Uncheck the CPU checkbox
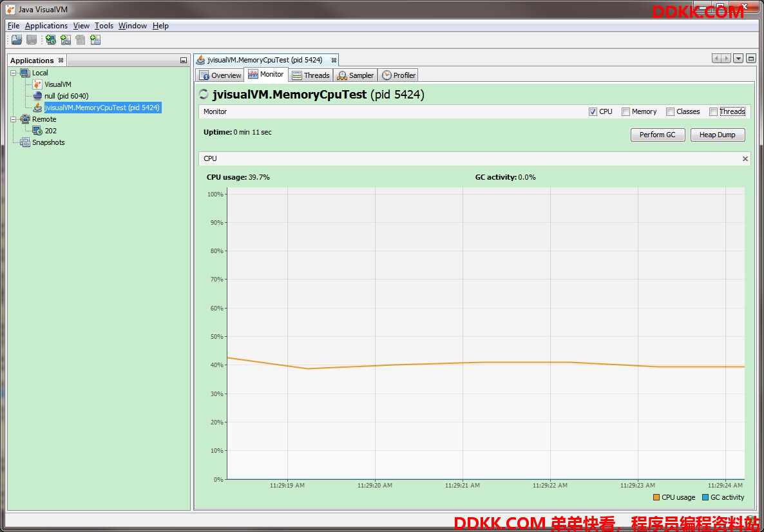The height and width of the screenshot is (532, 764). 593,111
